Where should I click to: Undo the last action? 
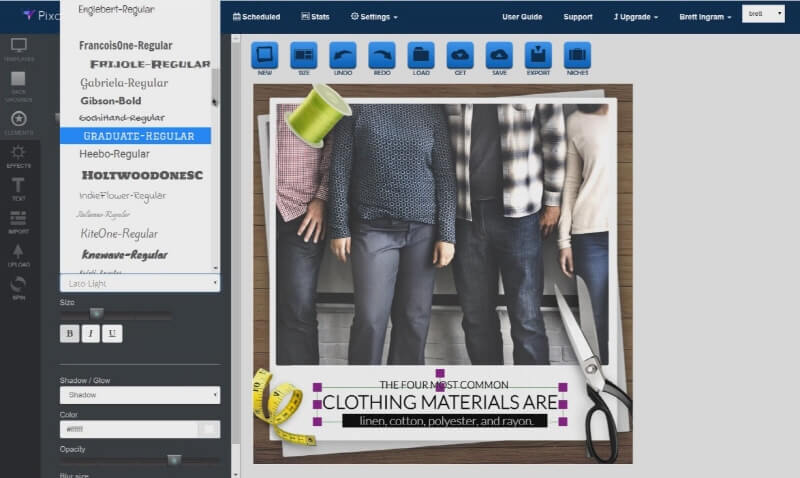pos(343,55)
